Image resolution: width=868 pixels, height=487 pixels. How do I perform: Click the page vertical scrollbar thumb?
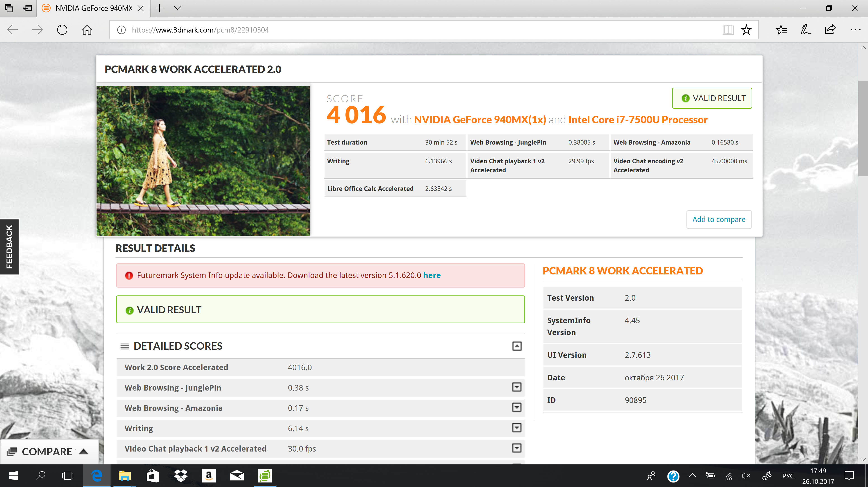click(863, 128)
